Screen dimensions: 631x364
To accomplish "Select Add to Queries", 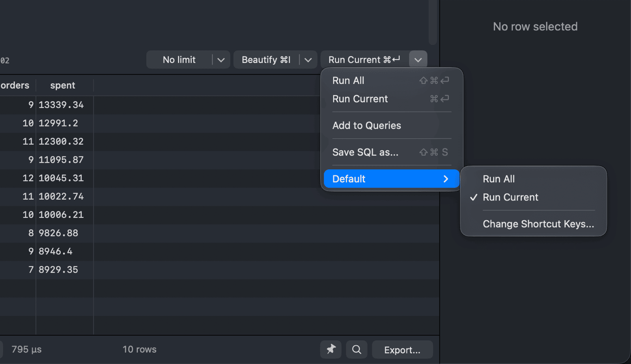I will 392,126.
